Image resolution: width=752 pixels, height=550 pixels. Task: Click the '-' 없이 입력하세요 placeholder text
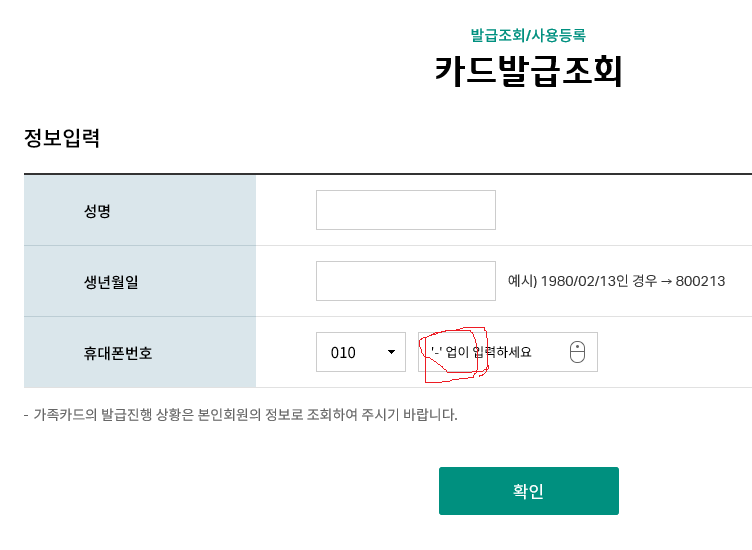pos(482,352)
